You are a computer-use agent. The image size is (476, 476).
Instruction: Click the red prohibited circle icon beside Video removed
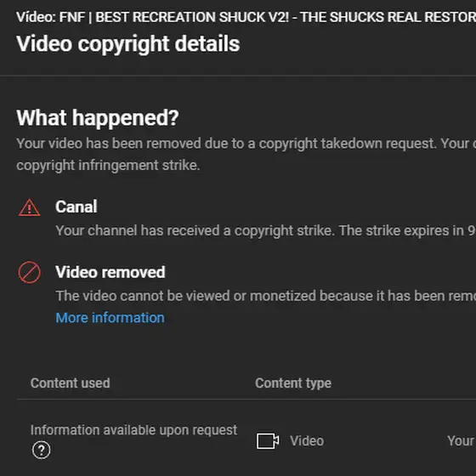click(x=29, y=272)
